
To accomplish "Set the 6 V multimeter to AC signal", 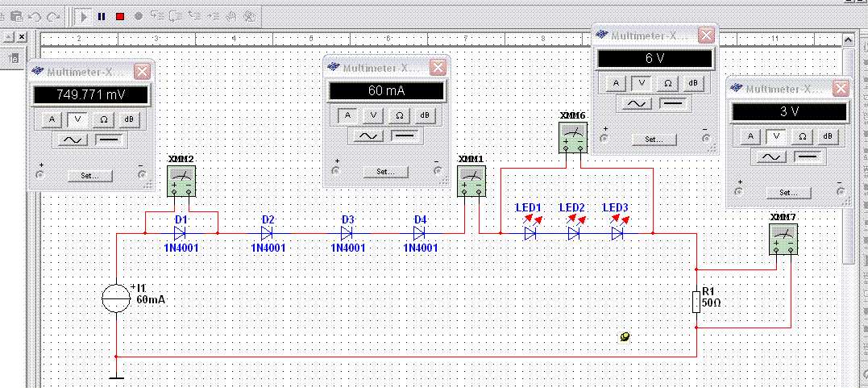I will (x=638, y=103).
